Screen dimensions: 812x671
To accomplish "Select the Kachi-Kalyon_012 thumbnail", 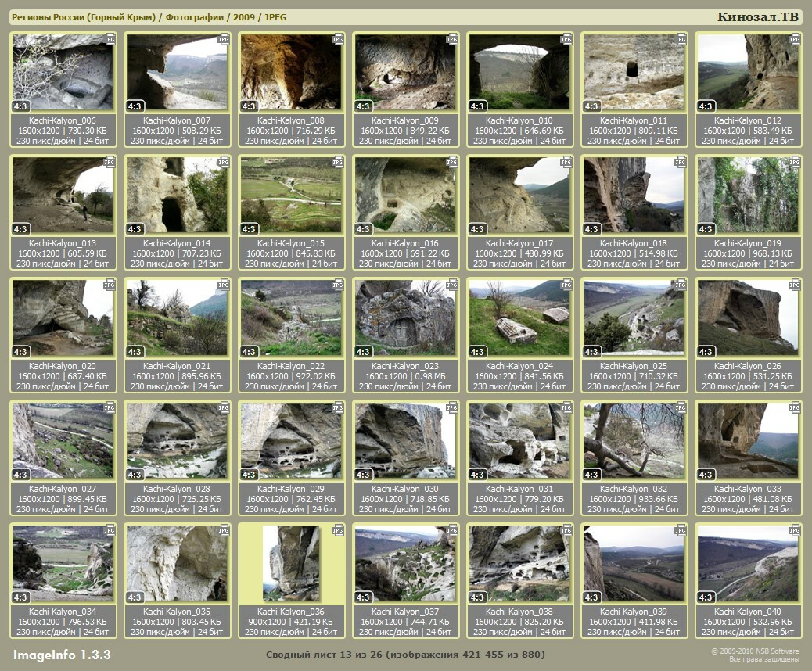I will click(748, 72).
